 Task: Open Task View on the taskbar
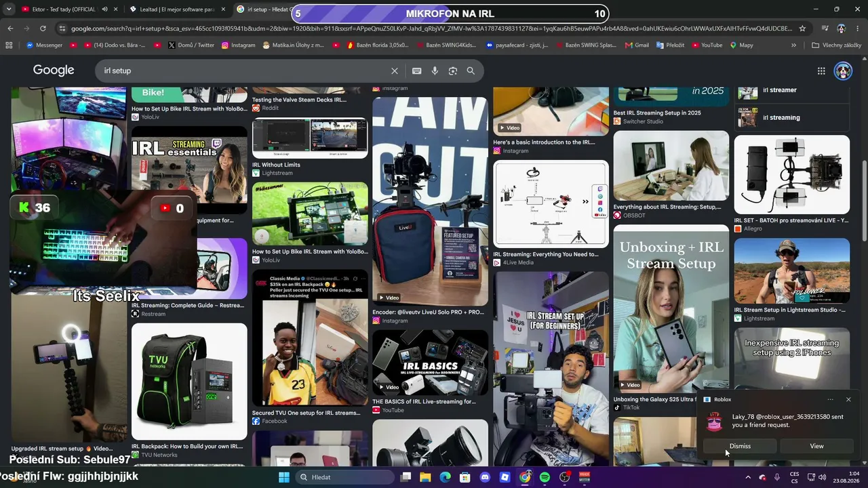[x=406, y=477]
